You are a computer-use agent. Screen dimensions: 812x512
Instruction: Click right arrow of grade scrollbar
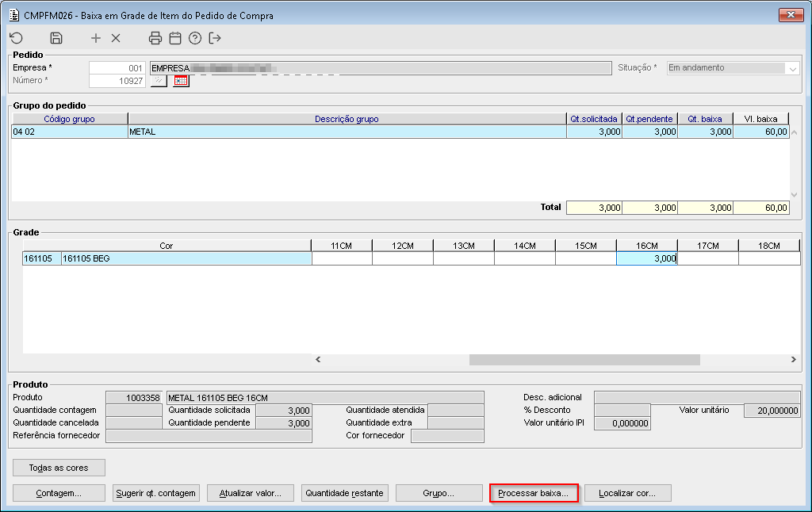coord(793,359)
